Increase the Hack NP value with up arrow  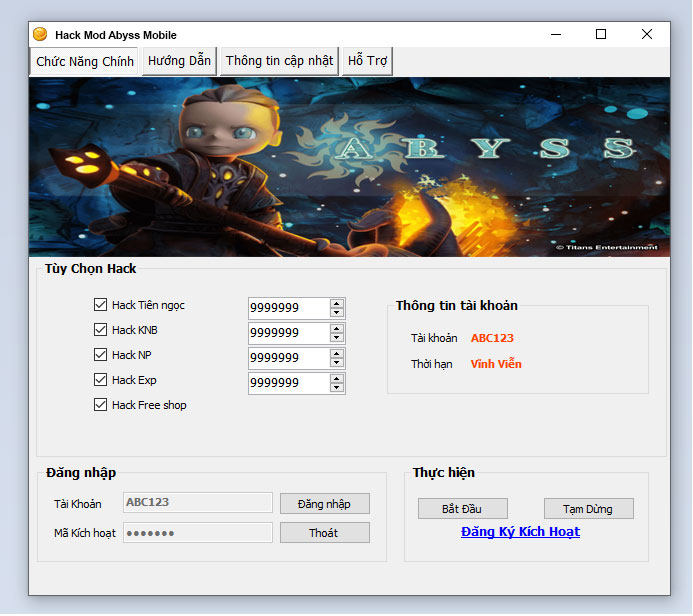(337, 354)
